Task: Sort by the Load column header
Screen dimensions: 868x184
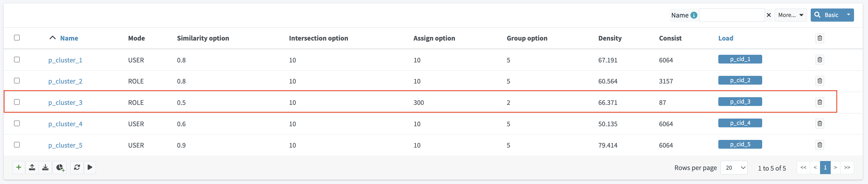Action: click(x=725, y=38)
